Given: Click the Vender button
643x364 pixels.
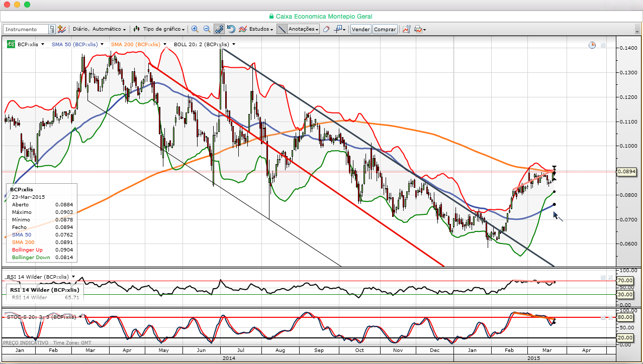Looking at the screenshot, I should coord(361,29).
